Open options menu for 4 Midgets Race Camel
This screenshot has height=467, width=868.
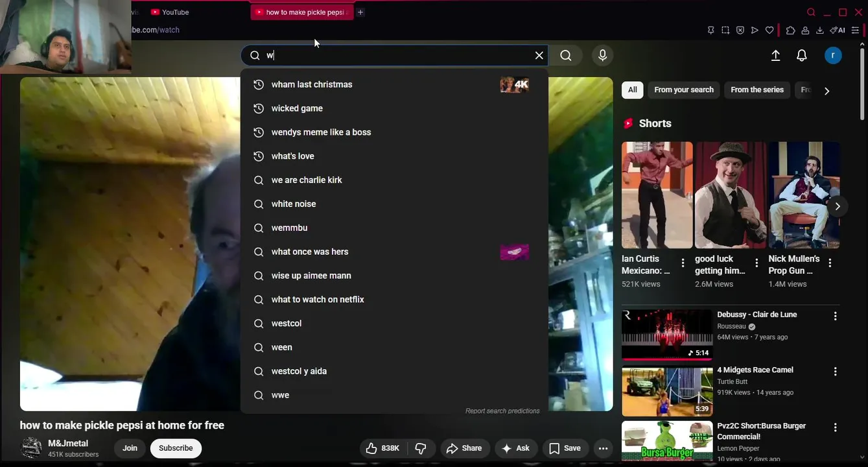(835, 372)
